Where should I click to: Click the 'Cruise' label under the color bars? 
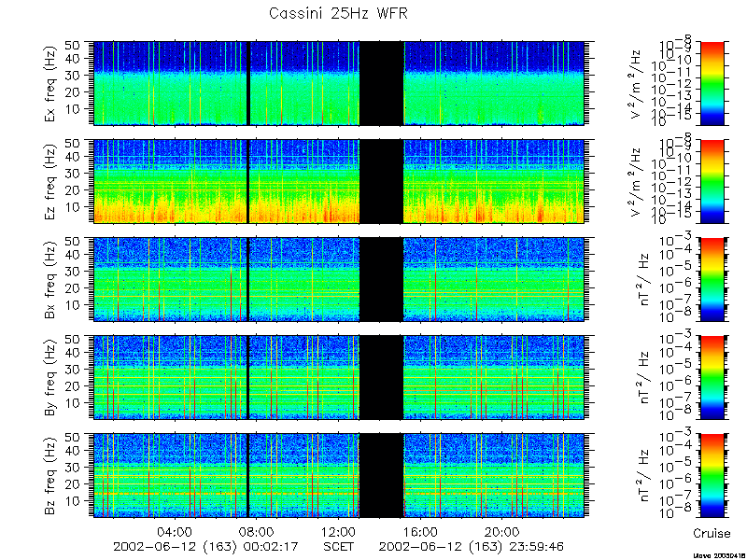pos(712,533)
